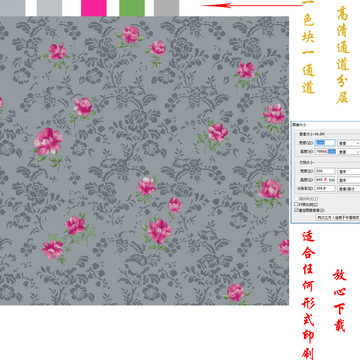Open the pixel height unit dropdown

[349, 152]
